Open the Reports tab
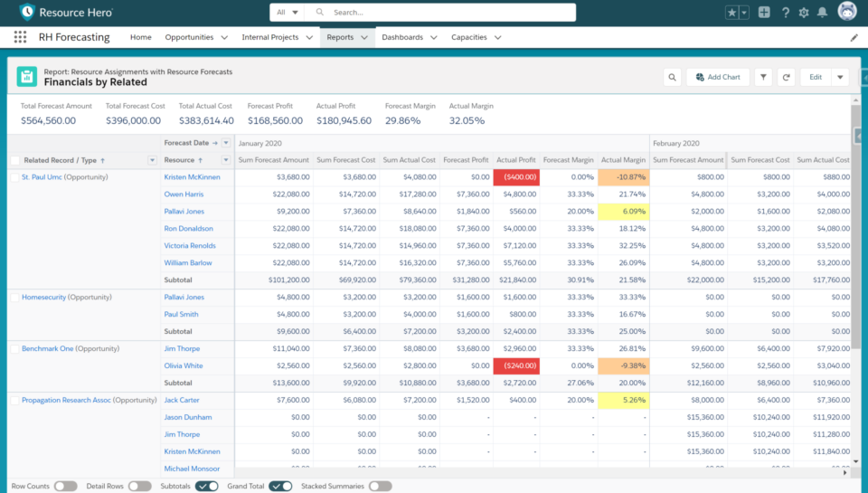The height and width of the screenshot is (493, 868). 340,37
